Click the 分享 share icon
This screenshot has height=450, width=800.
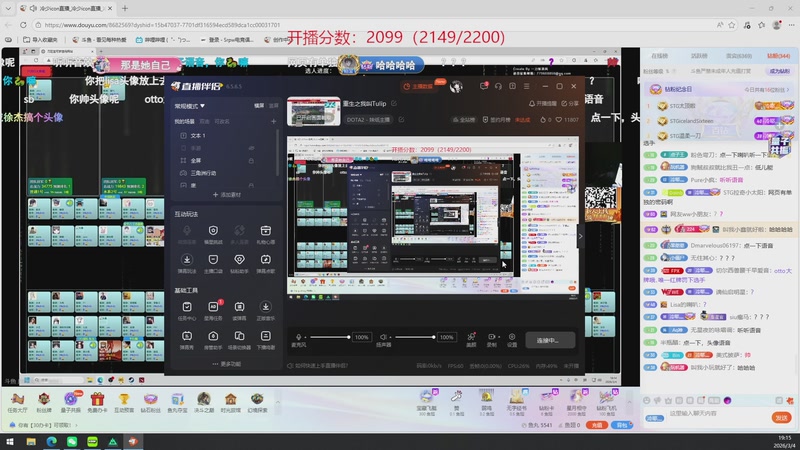click(570, 104)
